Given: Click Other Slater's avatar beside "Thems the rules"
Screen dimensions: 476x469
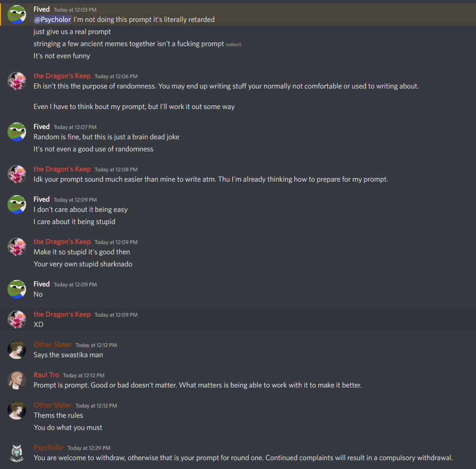Looking at the screenshot, I should [x=17, y=410].
